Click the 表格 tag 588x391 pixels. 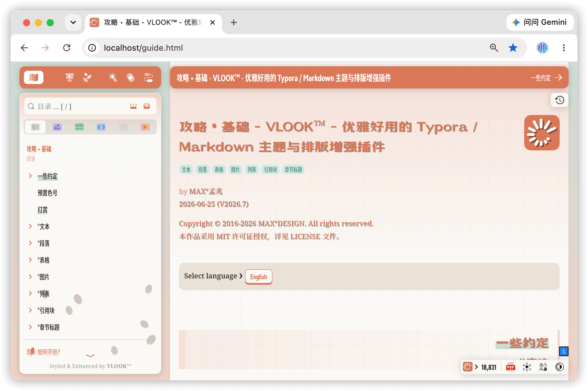219,170
